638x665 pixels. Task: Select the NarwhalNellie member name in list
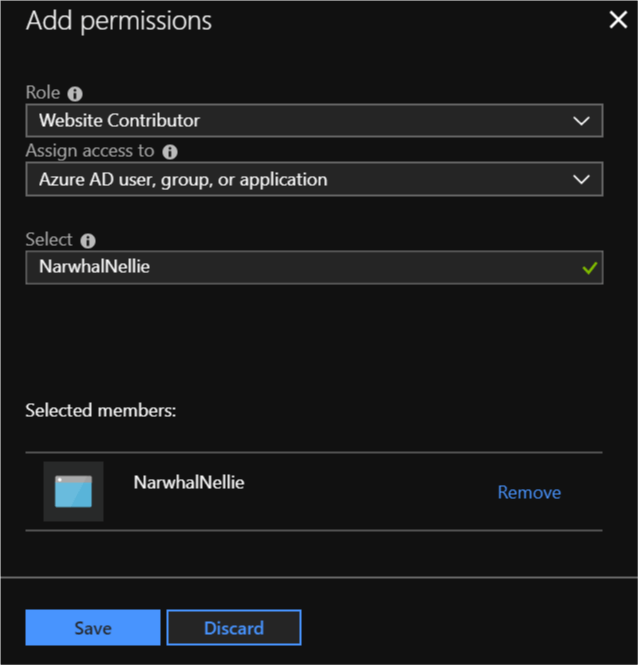tap(189, 483)
